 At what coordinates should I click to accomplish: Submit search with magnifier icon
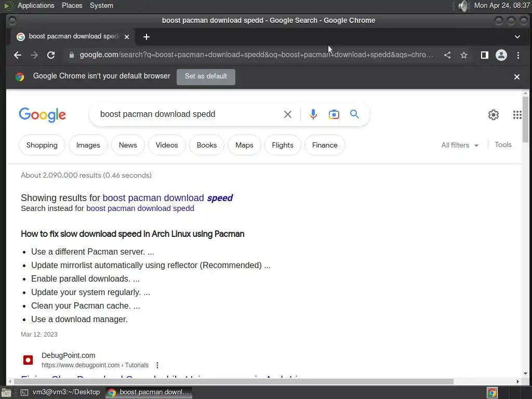pyautogui.click(x=354, y=114)
